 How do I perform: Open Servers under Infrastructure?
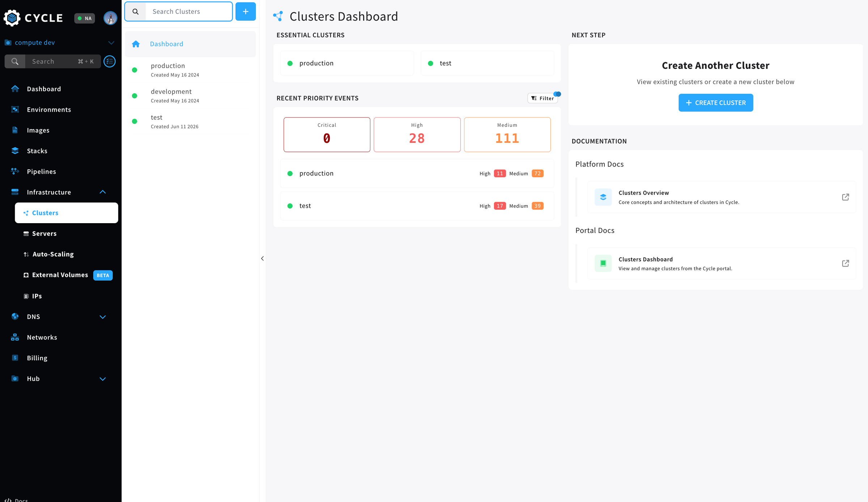point(44,234)
